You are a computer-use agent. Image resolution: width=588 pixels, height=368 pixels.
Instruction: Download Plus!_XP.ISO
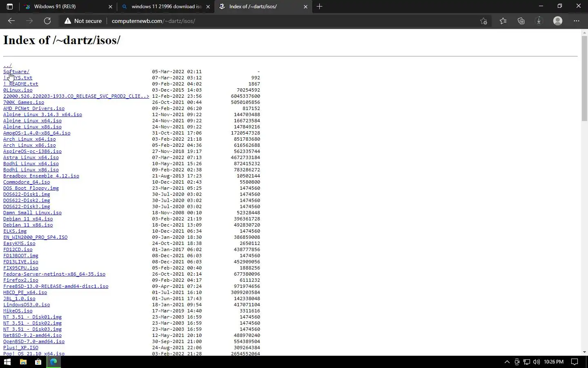[x=21, y=348]
